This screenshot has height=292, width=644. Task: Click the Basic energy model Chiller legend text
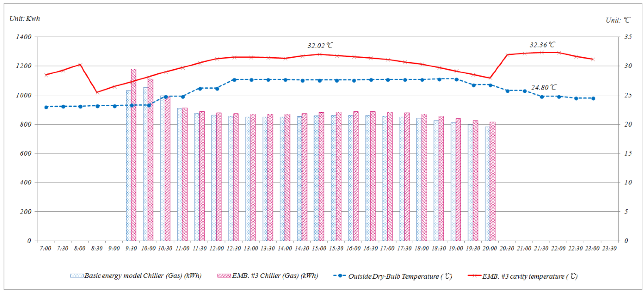pyautogui.click(x=143, y=275)
